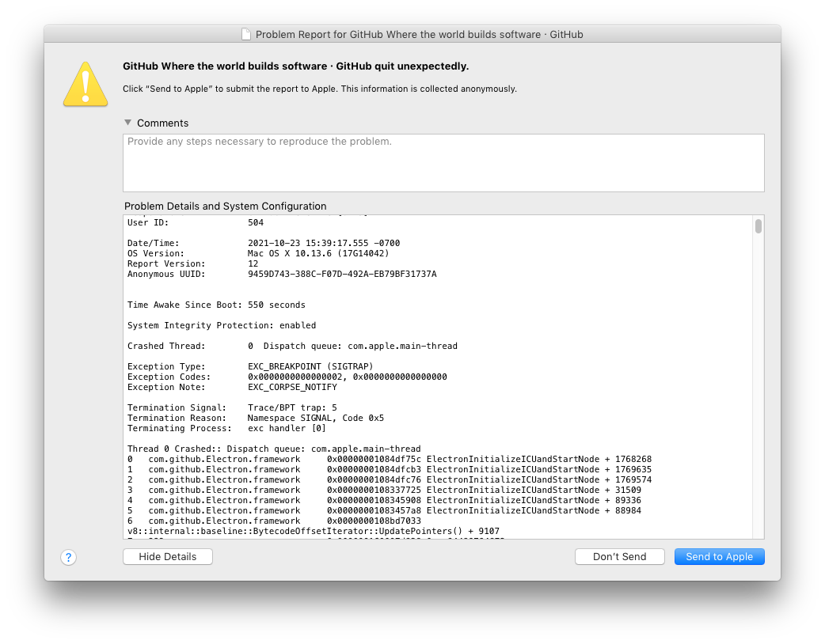Image resolution: width=825 pixels, height=644 pixels.
Task: Click the Anonymous UUID value
Action: point(342,274)
